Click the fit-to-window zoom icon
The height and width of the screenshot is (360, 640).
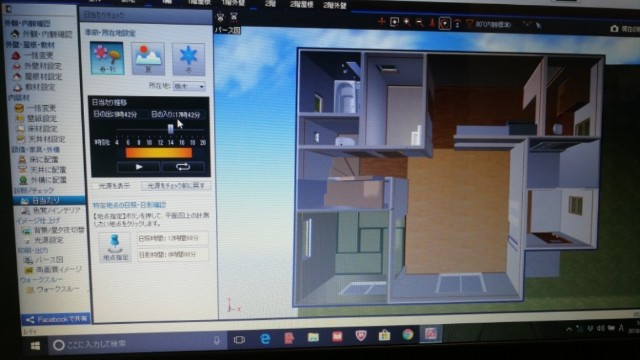pos(394,22)
